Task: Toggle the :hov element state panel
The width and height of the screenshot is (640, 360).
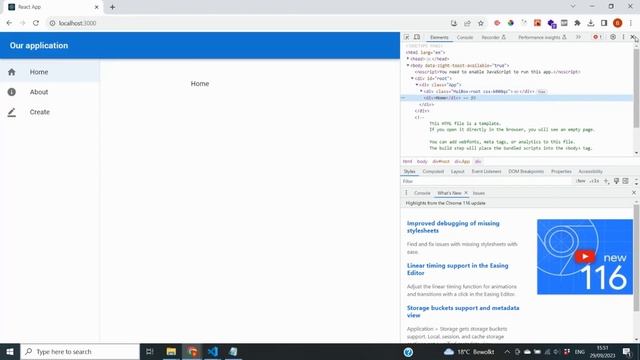Action: pyautogui.click(x=581, y=181)
